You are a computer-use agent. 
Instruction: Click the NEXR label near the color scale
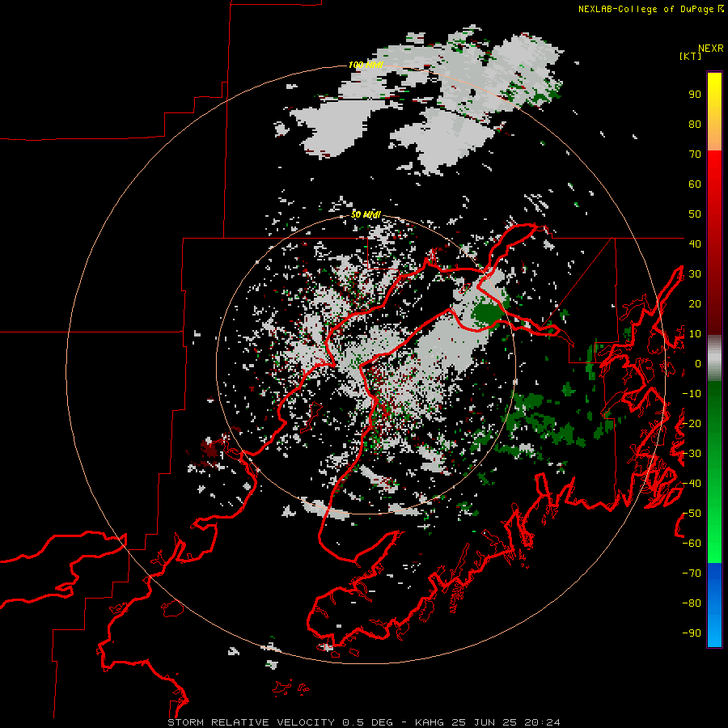[711, 49]
